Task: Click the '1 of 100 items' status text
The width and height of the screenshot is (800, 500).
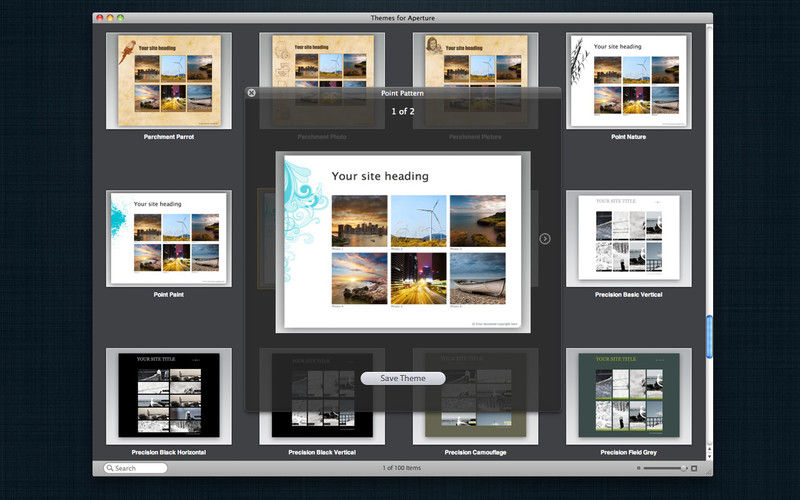Action: pos(402,468)
